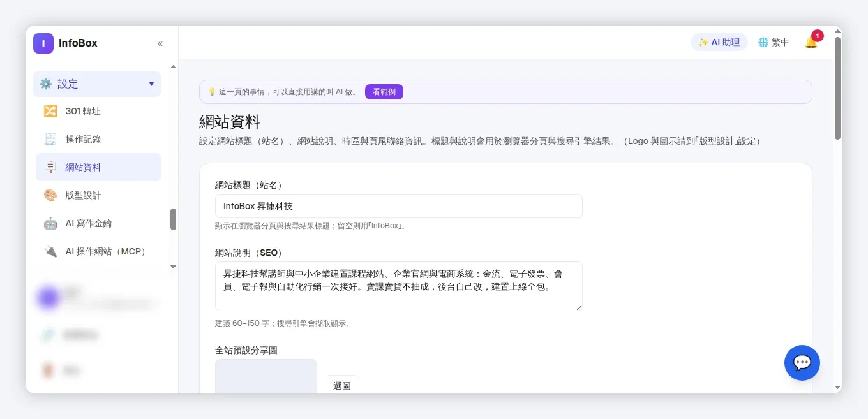This screenshot has width=868, height=419.
Task: Click the AI 操作網站 plug icon
Action: coord(50,251)
